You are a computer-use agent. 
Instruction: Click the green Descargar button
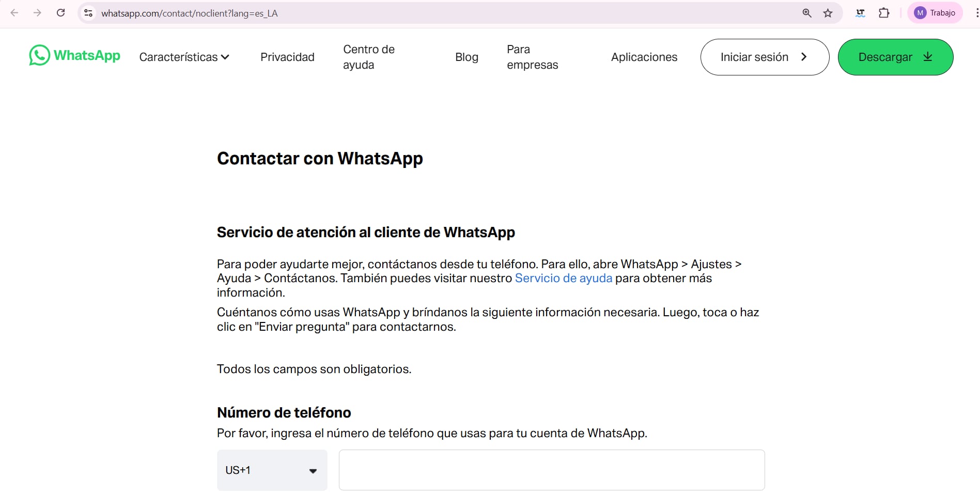(x=895, y=57)
